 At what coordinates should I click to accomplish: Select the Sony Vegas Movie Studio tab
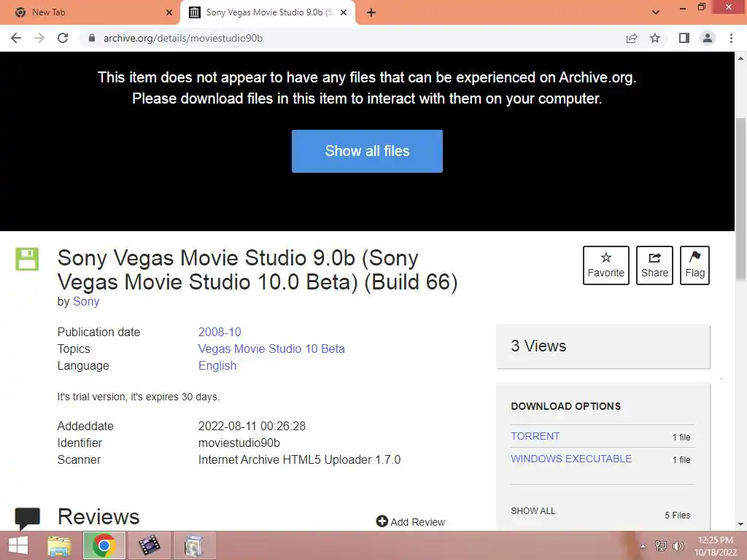click(267, 12)
